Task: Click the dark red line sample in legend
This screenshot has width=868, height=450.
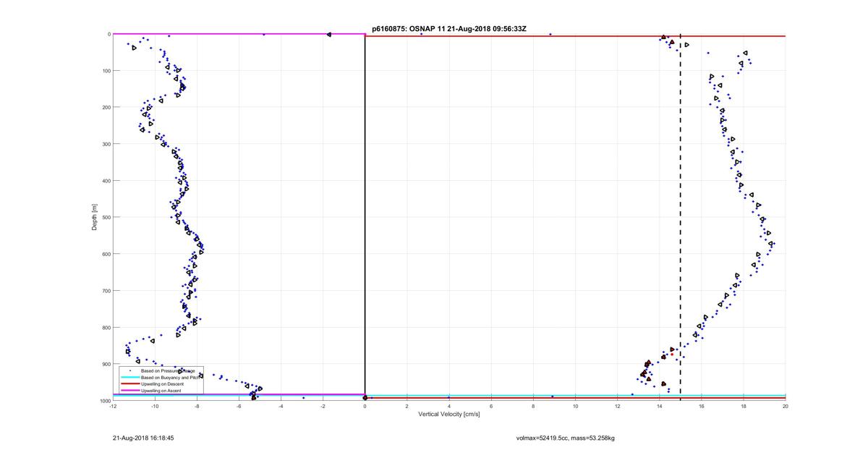Action: click(130, 384)
